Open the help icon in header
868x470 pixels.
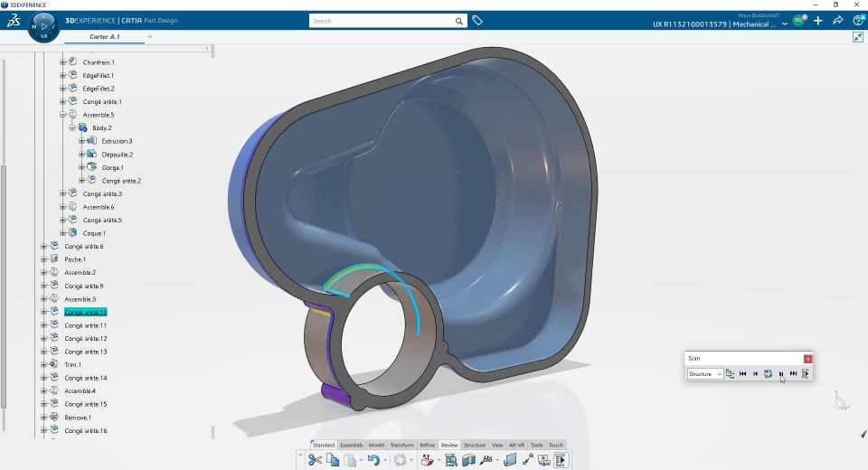point(859,21)
